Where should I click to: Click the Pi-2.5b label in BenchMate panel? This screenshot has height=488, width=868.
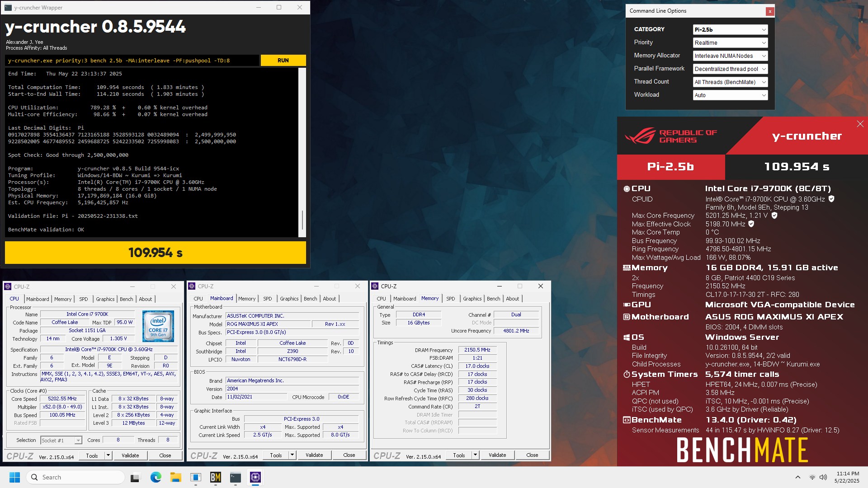coord(670,167)
